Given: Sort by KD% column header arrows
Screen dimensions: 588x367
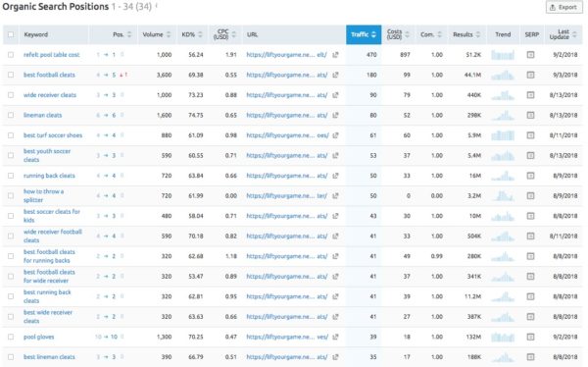Looking at the screenshot, I should (200, 34).
